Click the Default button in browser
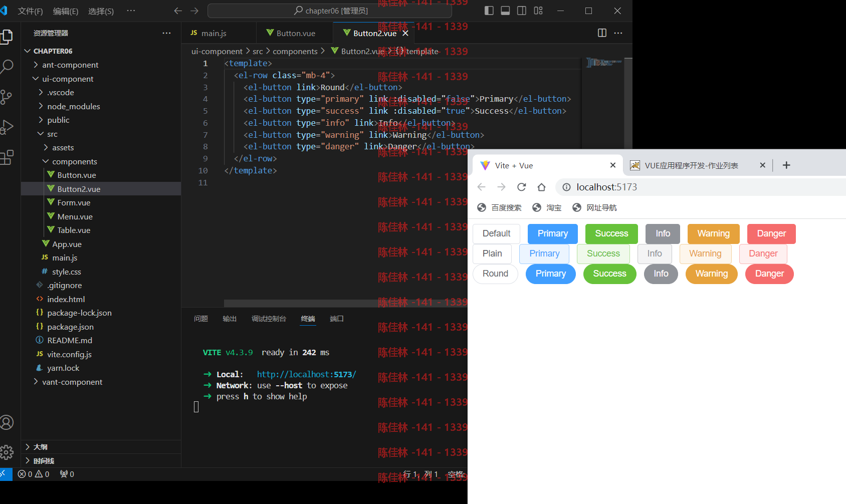The width and height of the screenshot is (846, 504). pos(496,233)
